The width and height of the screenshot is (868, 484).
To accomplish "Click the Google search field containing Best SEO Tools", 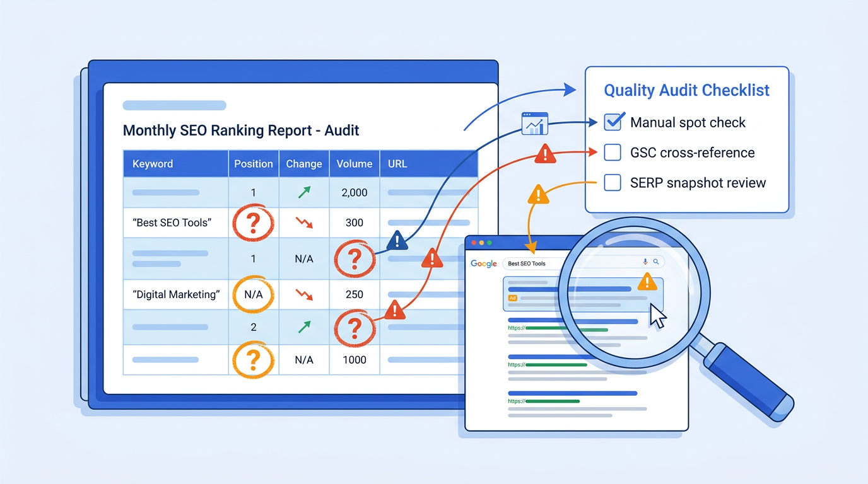I will pyautogui.click(x=583, y=263).
